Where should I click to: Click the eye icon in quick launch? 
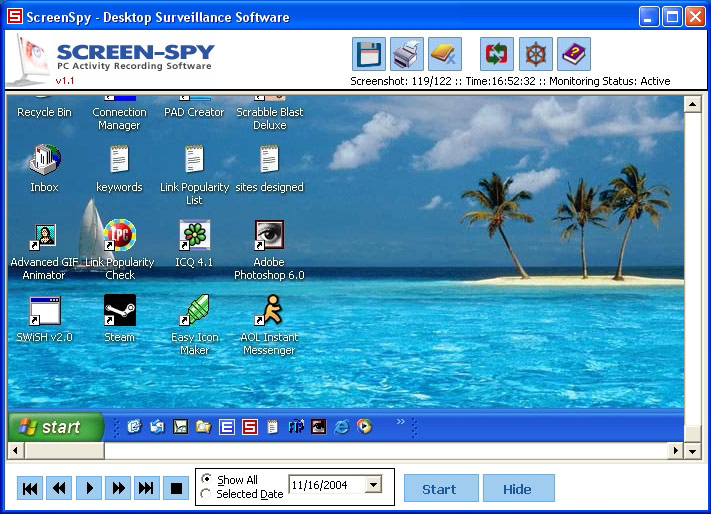[319, 427]
